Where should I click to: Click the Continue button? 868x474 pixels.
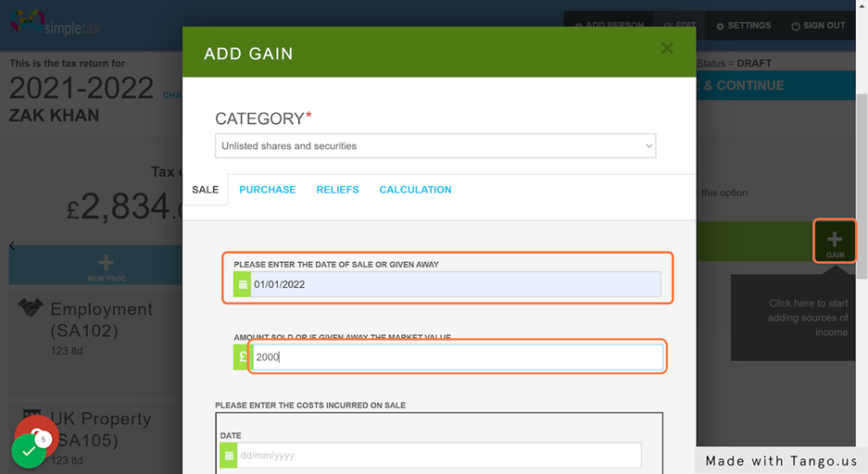775,86
